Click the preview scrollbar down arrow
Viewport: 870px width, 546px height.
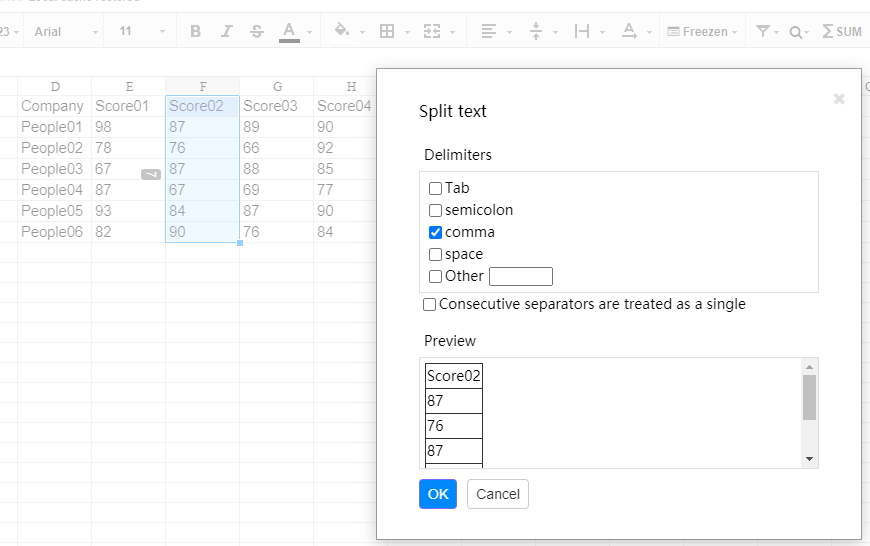point(810,459)
